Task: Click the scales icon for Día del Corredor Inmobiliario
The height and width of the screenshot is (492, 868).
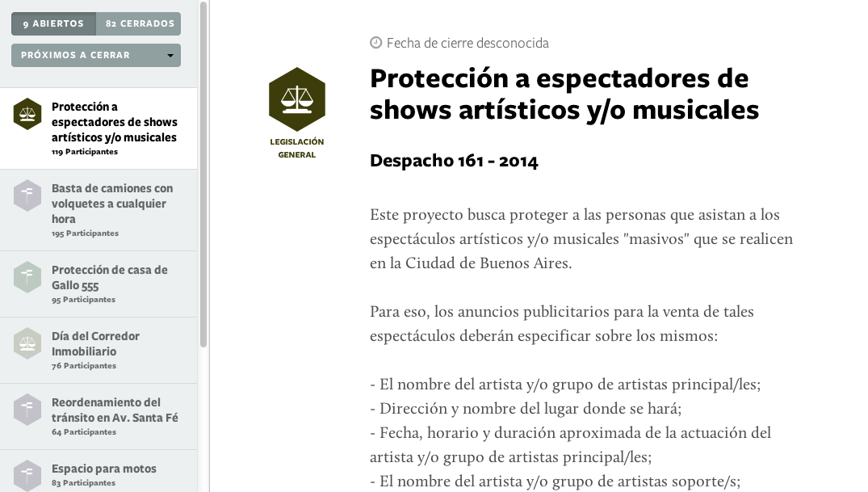Action: (x=27, y=343)
